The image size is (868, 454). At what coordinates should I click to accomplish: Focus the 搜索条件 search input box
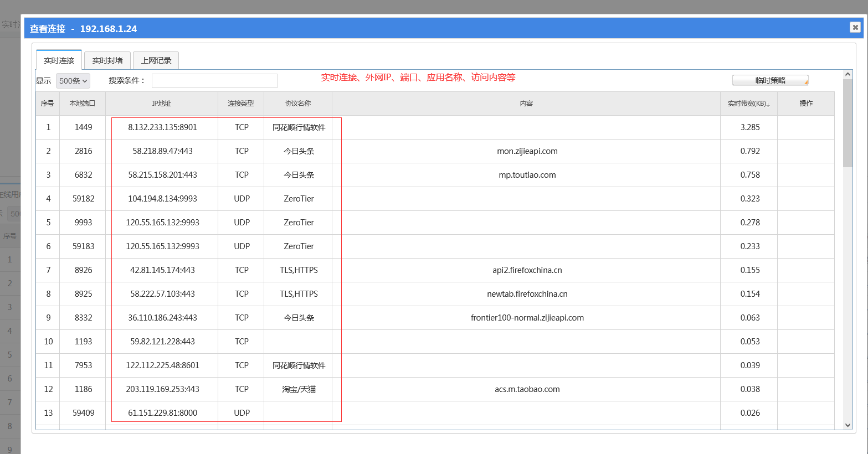214,81
